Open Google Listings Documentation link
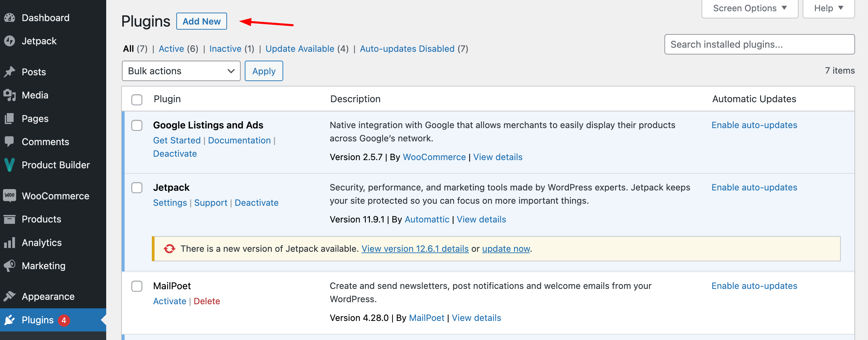The width and height of the screenshot is (868, 340). point(239,140)
